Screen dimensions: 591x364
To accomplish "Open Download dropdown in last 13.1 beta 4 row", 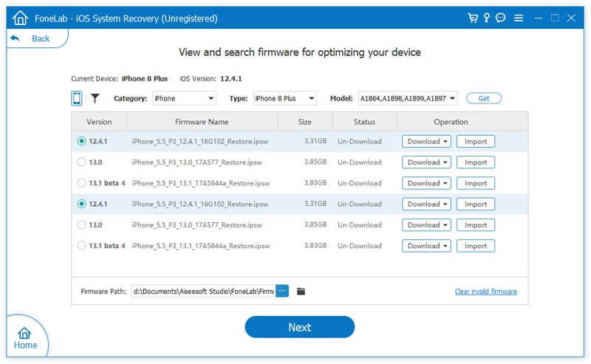I will tap(426, 246).
